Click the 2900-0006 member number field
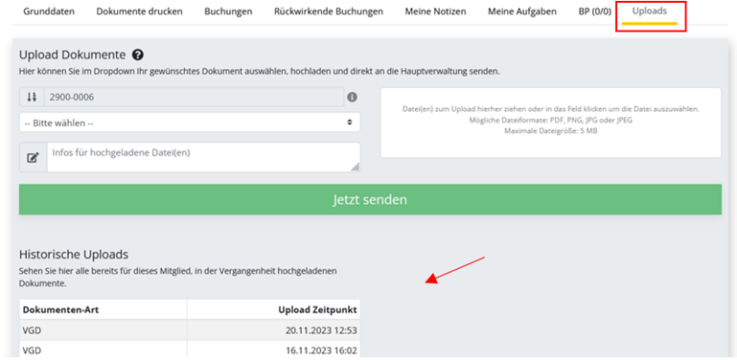The height and width of the screenshot is (360, 737). point(194,97)
